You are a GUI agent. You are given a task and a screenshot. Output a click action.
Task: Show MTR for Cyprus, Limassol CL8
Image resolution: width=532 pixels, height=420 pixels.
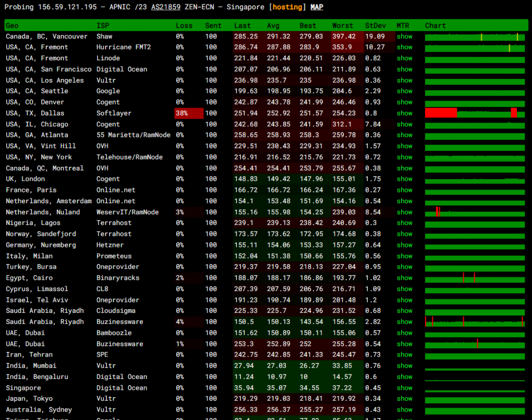pyautogui.click(x=404, y=290)
